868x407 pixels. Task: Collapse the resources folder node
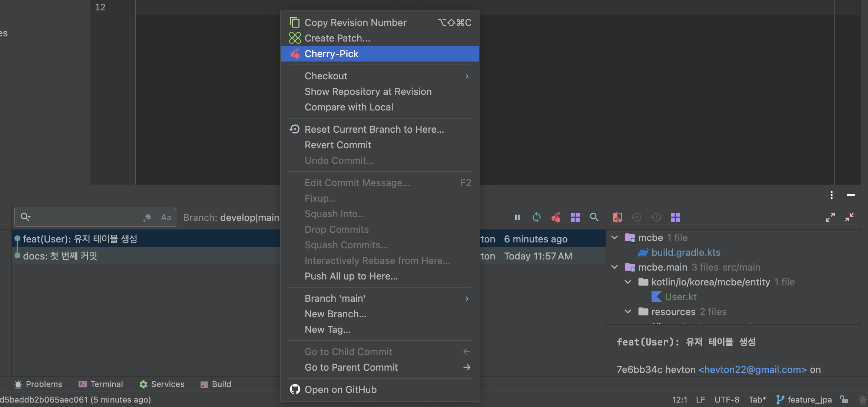[628, 312]
